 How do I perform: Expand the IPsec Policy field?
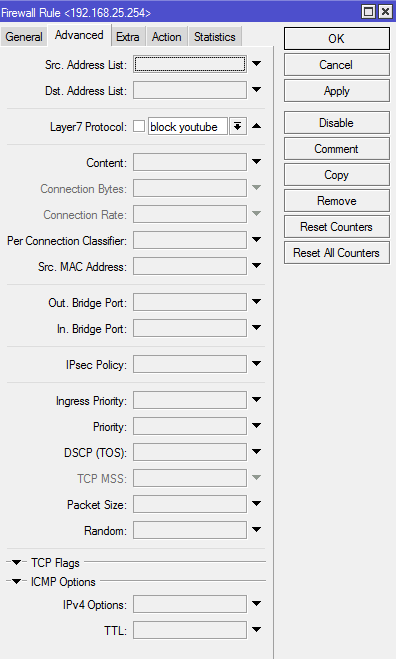click(x=256, y=364)
